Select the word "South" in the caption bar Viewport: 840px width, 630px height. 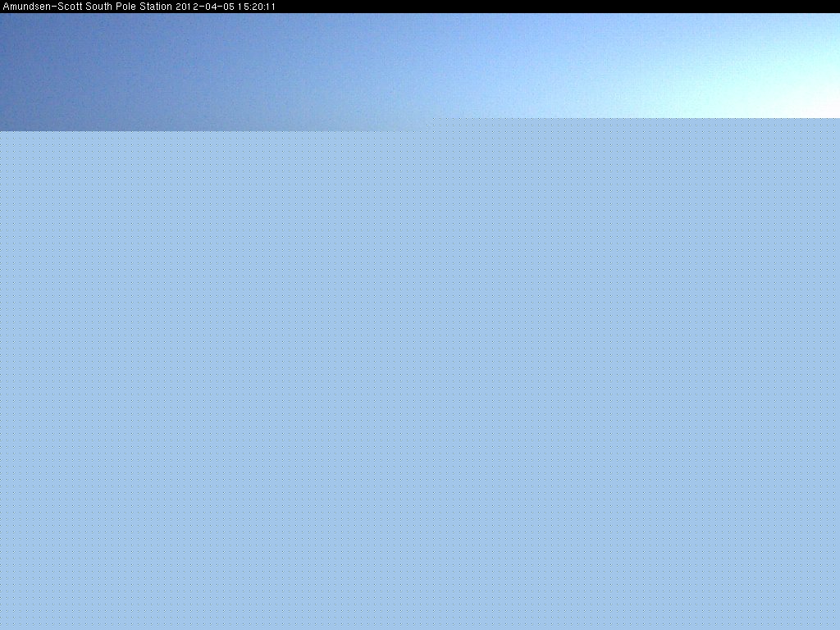(x=94, y=7)
